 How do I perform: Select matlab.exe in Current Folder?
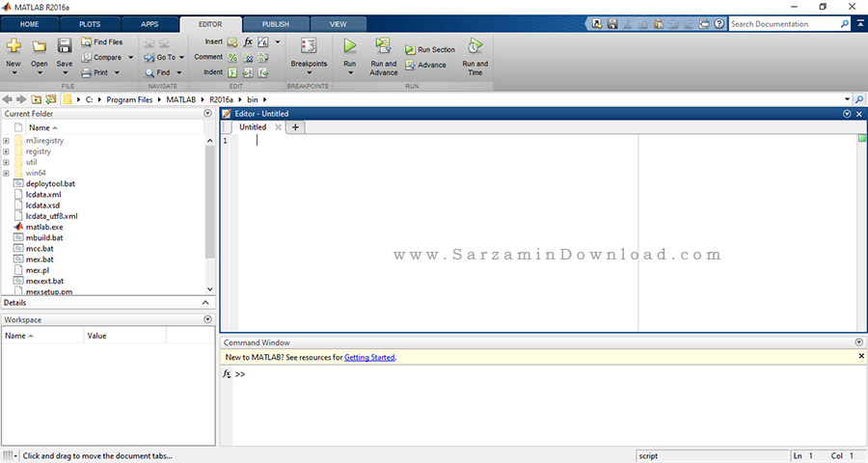coord(44,227)
